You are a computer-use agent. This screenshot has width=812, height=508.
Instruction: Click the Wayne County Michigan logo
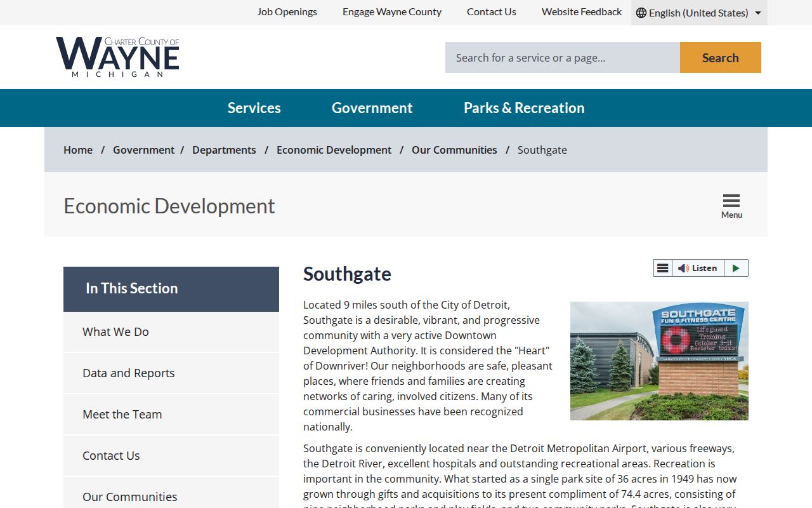(117, 57)
